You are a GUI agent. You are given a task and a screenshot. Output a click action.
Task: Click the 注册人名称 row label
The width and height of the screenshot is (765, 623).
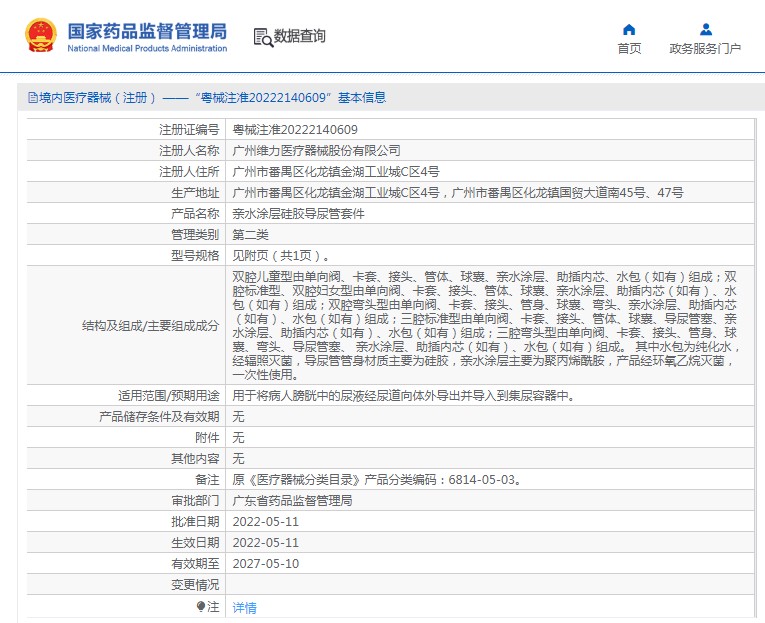(x=189, y=151)
